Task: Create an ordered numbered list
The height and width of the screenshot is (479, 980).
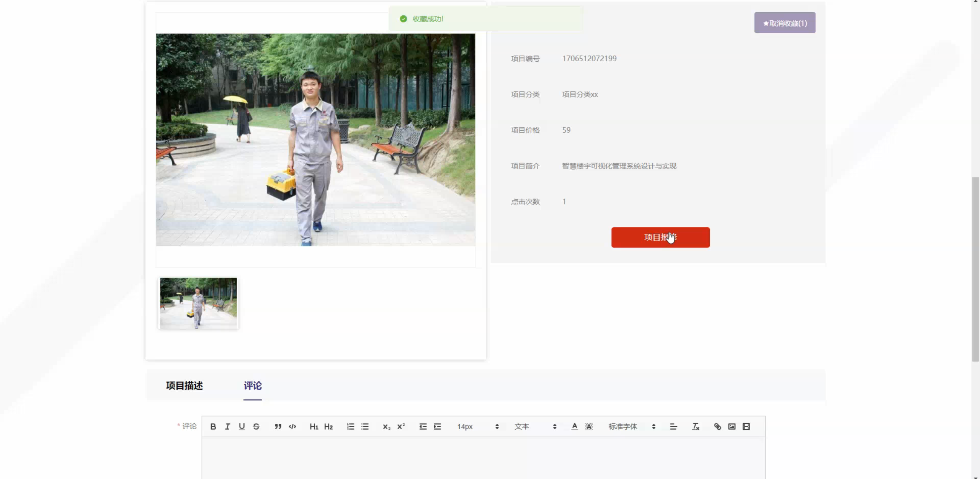Action: tap(350, 427)
